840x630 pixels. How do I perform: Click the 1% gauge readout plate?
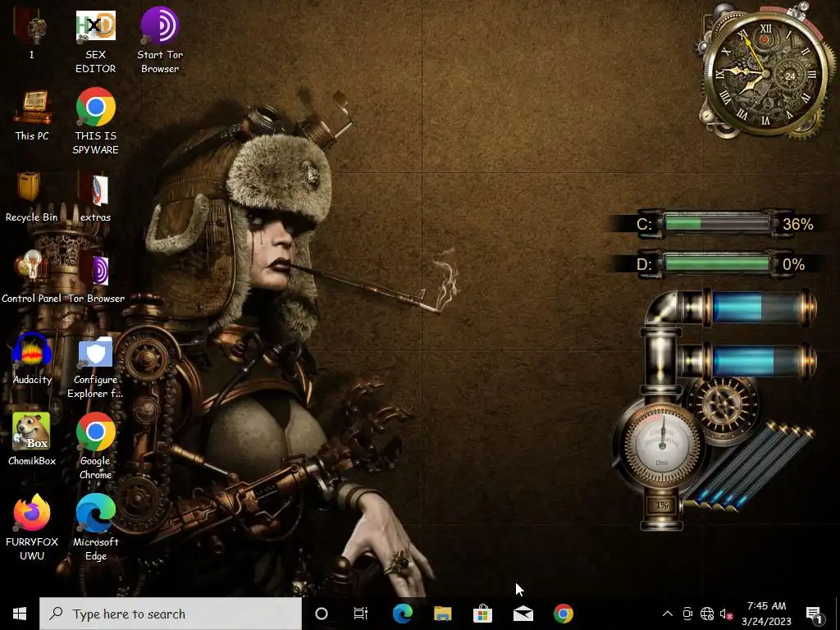coord(662,505)
